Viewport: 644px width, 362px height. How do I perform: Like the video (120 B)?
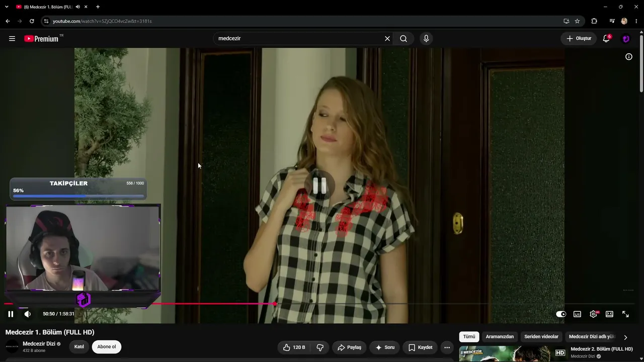pos(294,347)
